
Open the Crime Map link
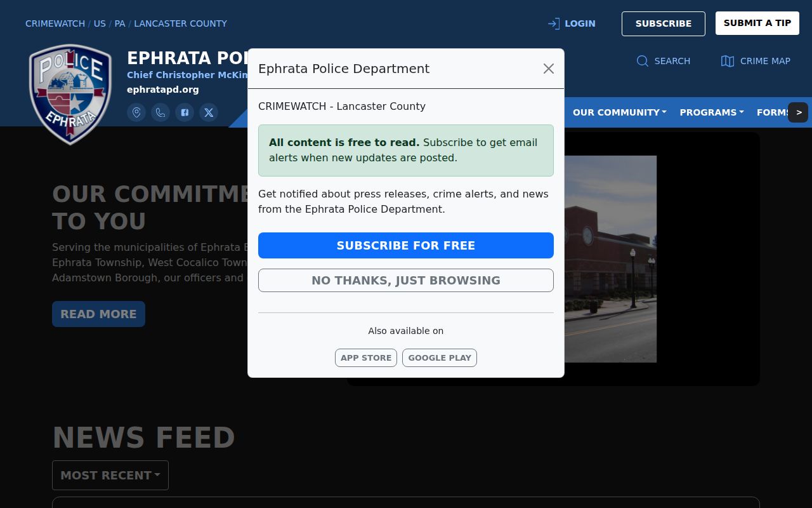756,61
